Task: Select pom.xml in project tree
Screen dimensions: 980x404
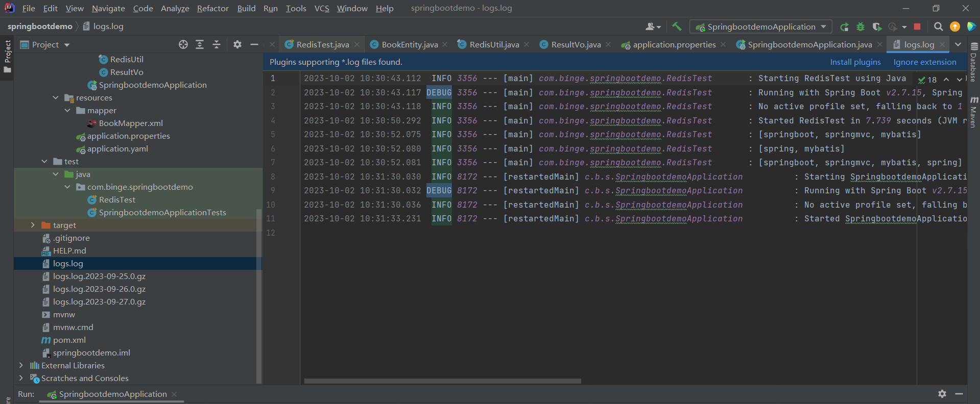Action: pyautogui.click(x=69, y=340)
